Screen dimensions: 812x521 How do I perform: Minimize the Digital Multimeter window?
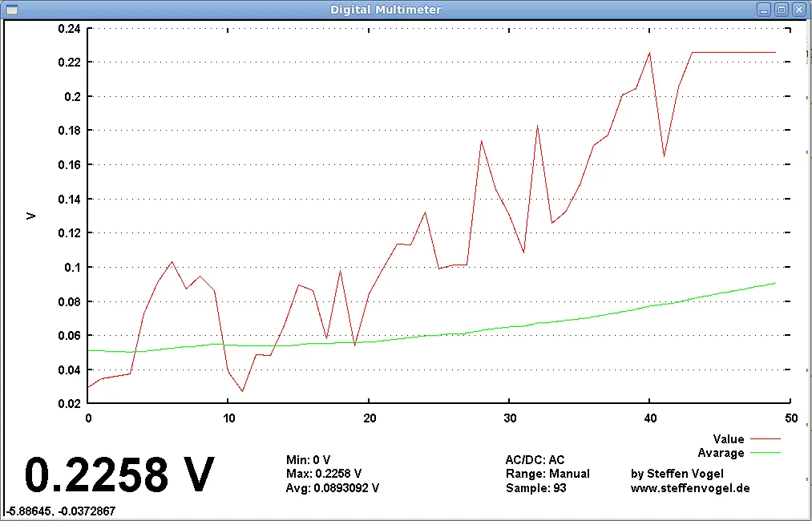765,10
